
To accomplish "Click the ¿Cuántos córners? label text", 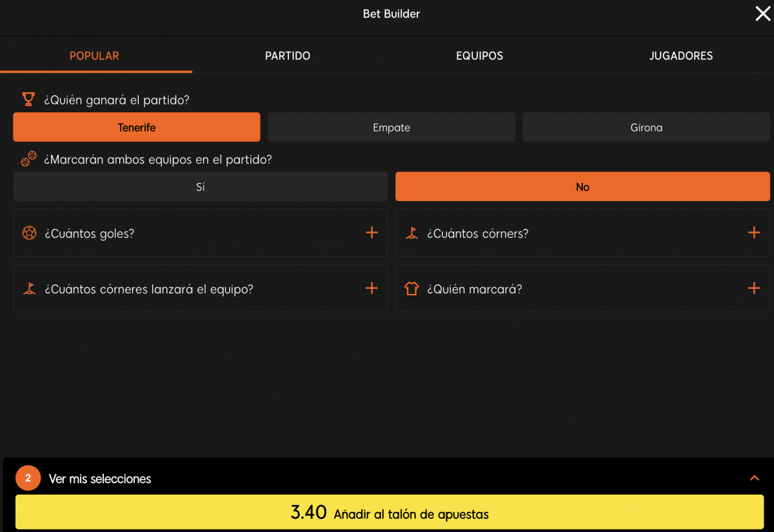I will pos(478,233).
